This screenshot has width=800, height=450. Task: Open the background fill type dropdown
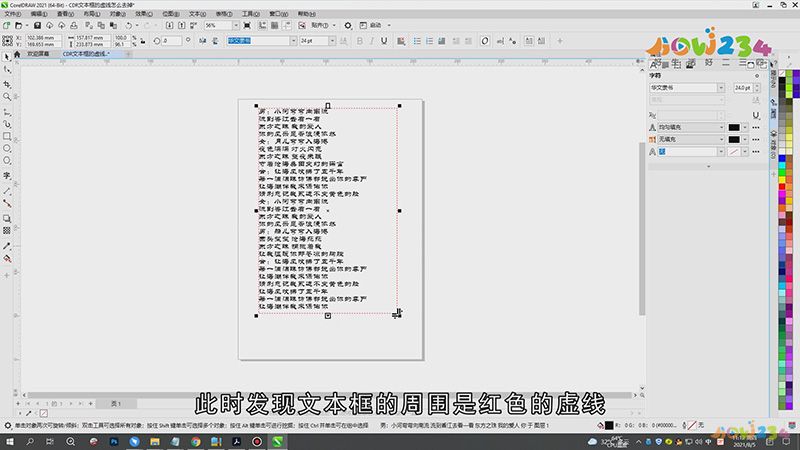pyautogui.click(x=721, y=139)
